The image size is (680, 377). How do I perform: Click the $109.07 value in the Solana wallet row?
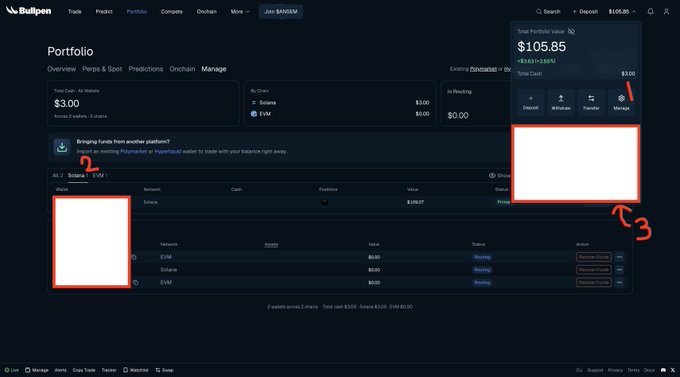(415, 202)
